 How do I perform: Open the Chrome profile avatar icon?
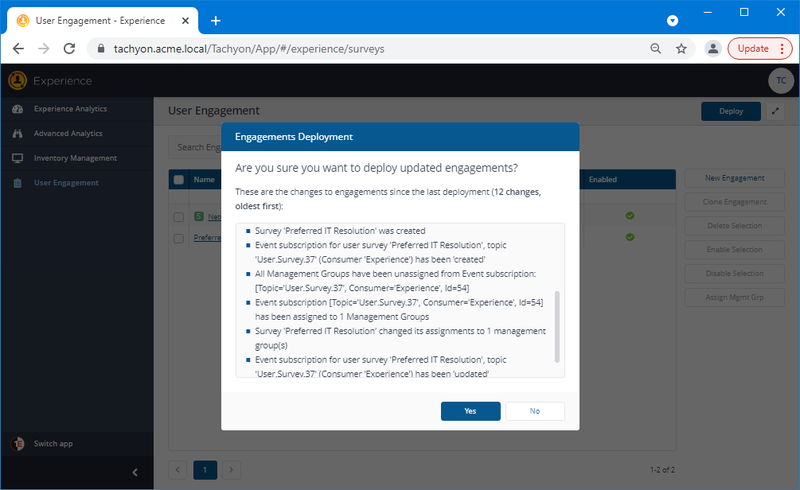coord(713,48)
